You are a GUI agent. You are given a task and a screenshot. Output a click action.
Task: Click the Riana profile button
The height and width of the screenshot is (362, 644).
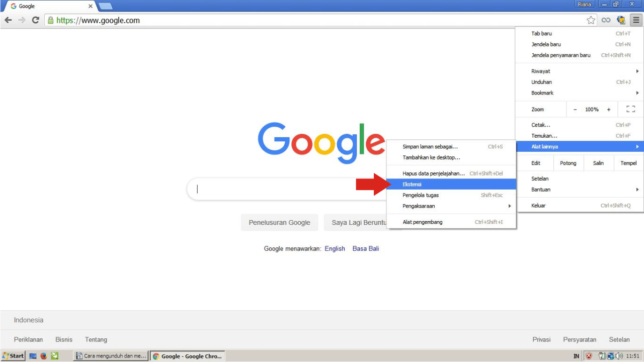pyautogui.click(x=585, y=4)
